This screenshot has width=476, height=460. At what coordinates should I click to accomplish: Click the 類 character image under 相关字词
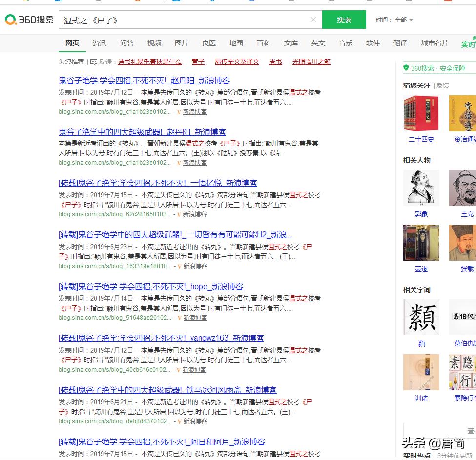[x=421, y=317]
